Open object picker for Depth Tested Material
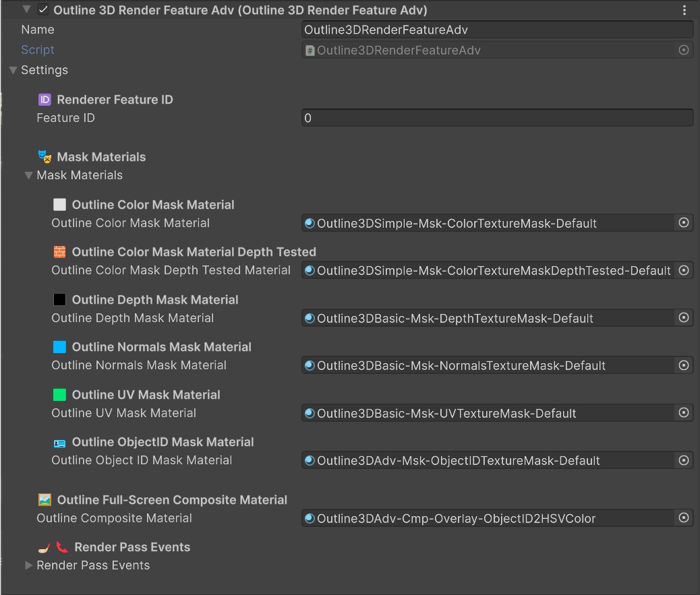700x595 pixels. coord(684,270)
